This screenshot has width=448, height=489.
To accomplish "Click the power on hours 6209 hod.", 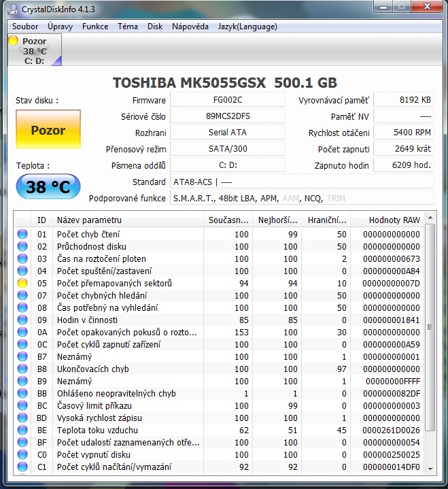I will click(x=404, y=165).
